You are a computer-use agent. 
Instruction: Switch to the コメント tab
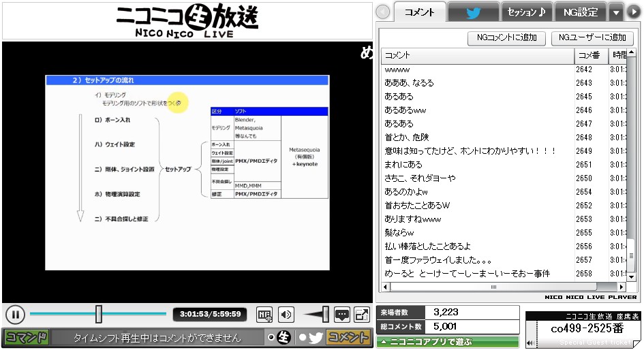click(x=419, y=12)
